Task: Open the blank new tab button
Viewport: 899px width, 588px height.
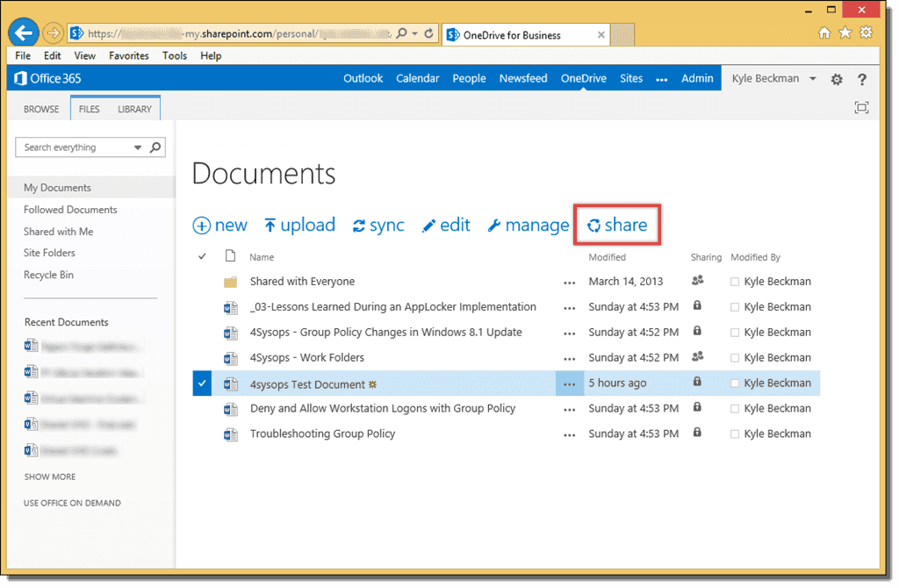Action: point(622,34)
